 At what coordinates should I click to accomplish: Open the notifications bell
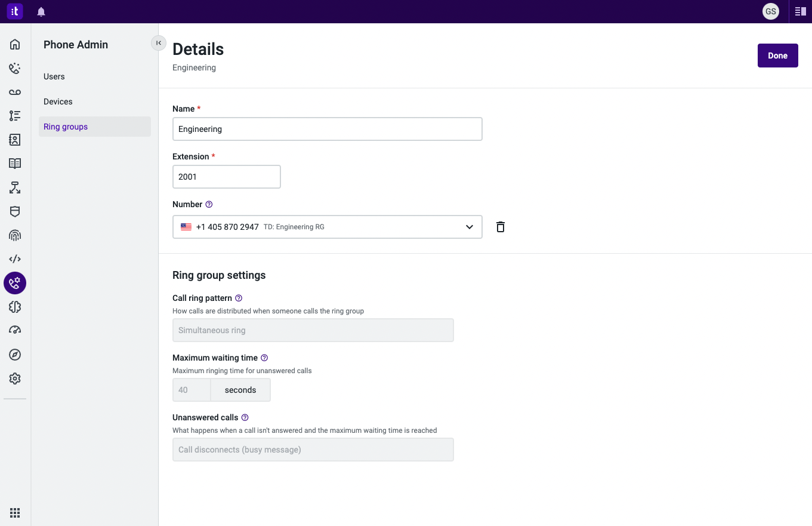[41, 12]
